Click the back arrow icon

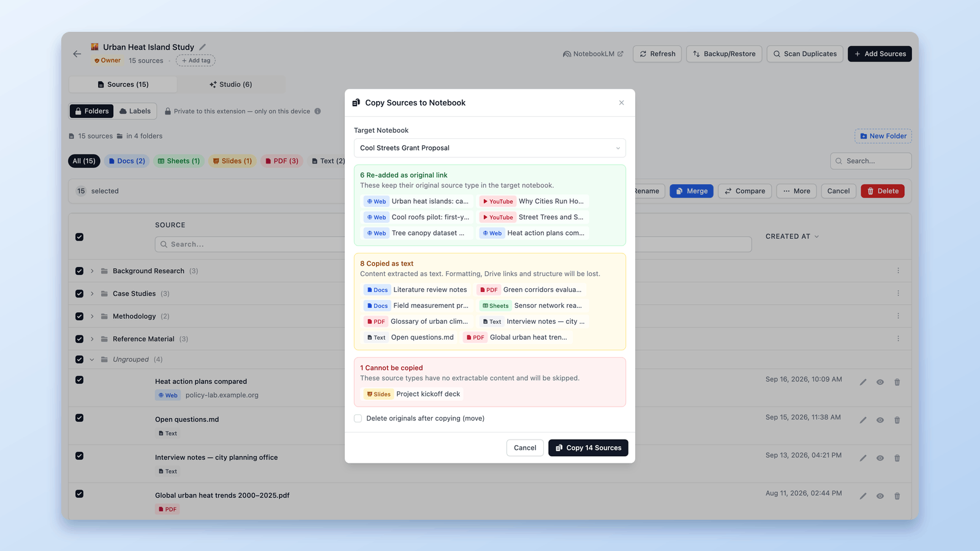pos(77,54)
